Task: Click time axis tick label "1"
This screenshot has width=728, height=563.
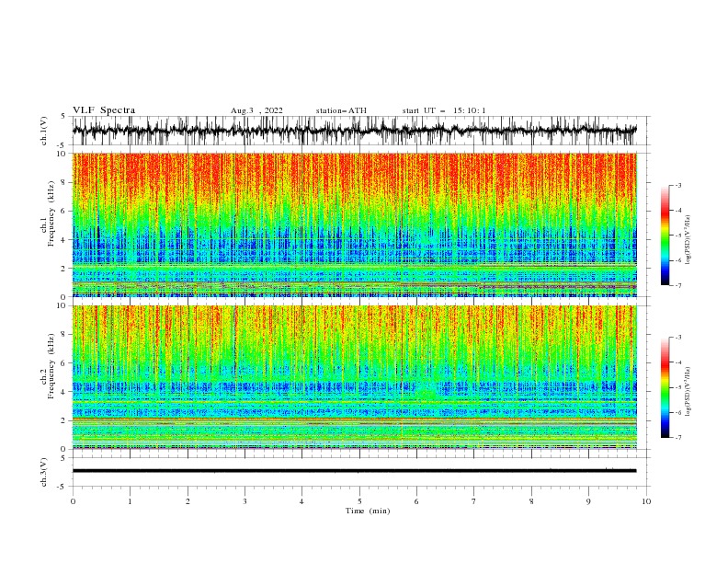Action: (131, 501)
